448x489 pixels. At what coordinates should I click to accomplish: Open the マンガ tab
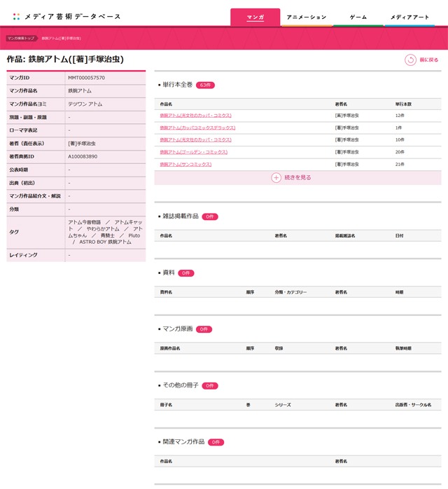pos(255,17)
